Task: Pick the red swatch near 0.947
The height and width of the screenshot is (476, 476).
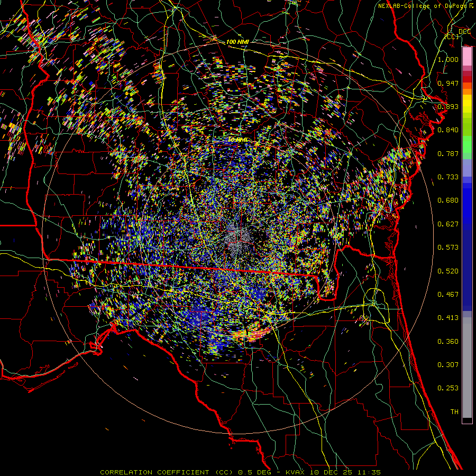Action: [467, 79]
